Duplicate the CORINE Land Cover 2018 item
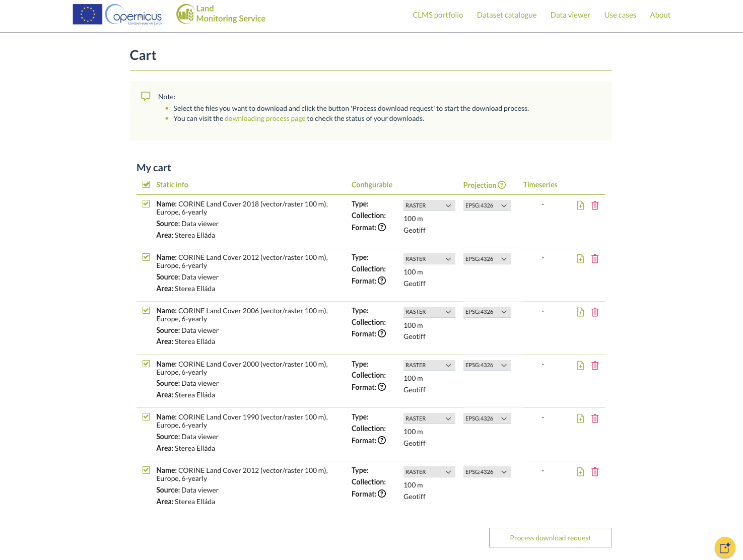 coord(580,205)
